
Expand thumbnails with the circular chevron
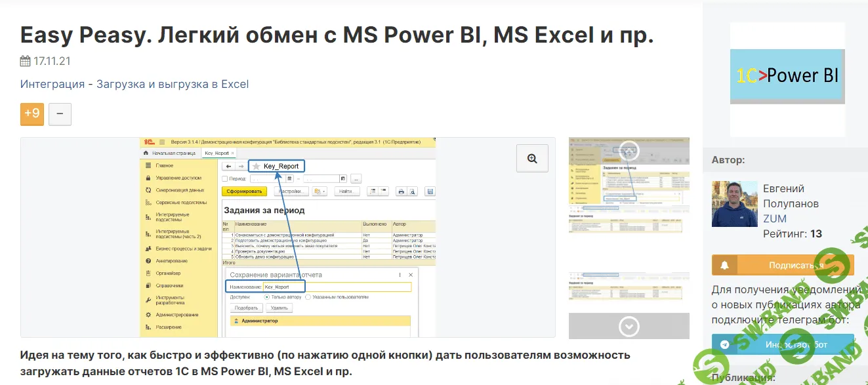point(629,326)
